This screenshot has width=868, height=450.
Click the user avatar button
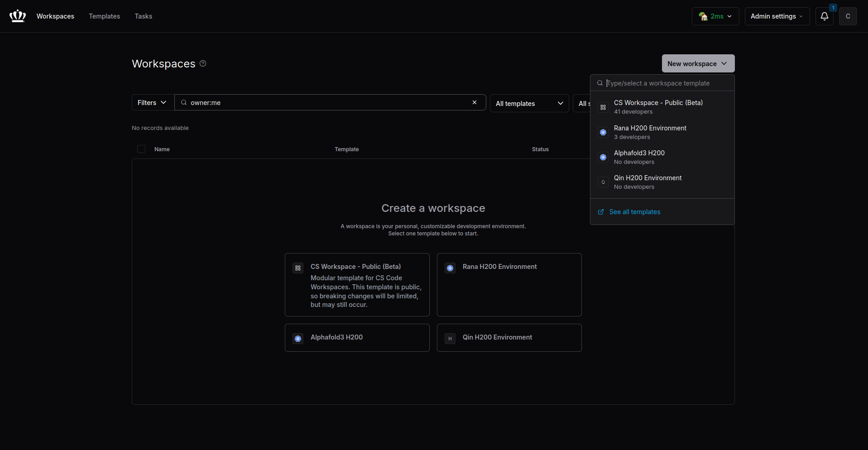[848, 16]
